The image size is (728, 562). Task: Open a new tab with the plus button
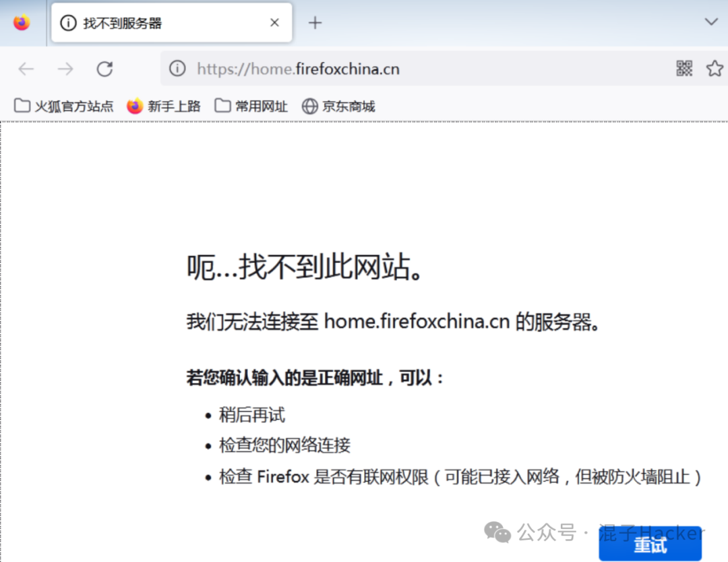[x=315, y=22]
